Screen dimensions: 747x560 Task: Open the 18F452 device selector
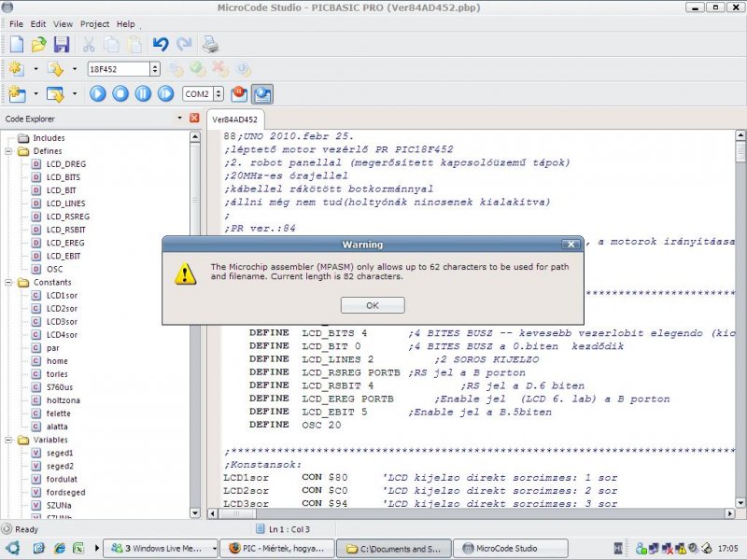tap(155, 69)
